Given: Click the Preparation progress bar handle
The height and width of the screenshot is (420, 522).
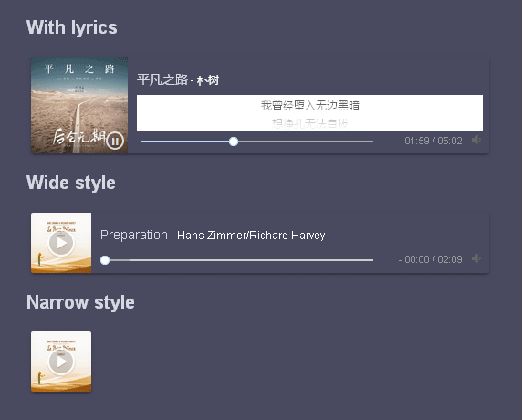Looking at the screenshot, I should click(x=105, y=260).
